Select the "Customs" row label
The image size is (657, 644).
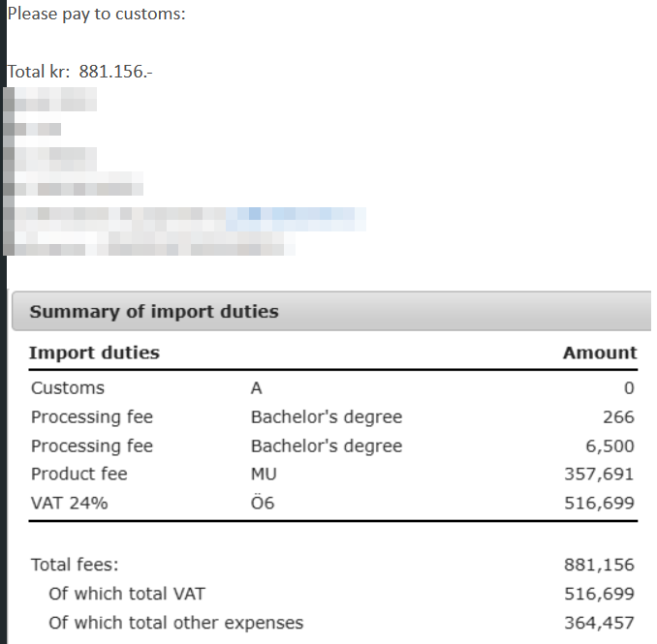pos(68,388)
